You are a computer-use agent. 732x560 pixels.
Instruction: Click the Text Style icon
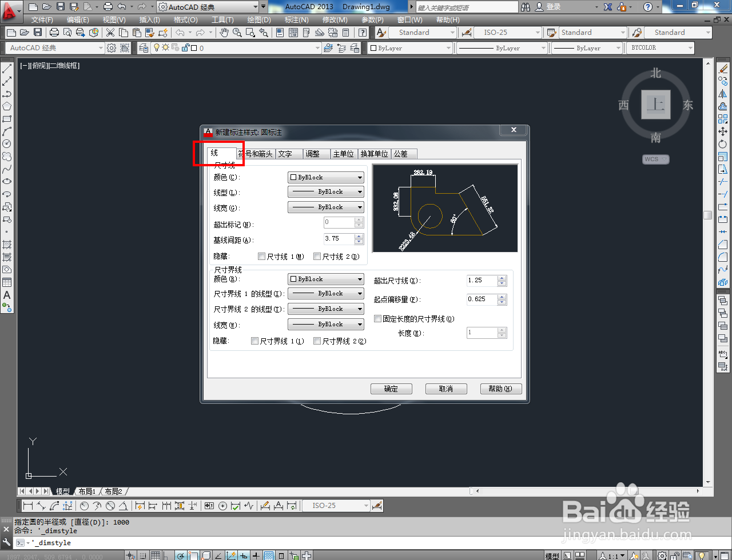pyautogui.click(x=381, y=33)
